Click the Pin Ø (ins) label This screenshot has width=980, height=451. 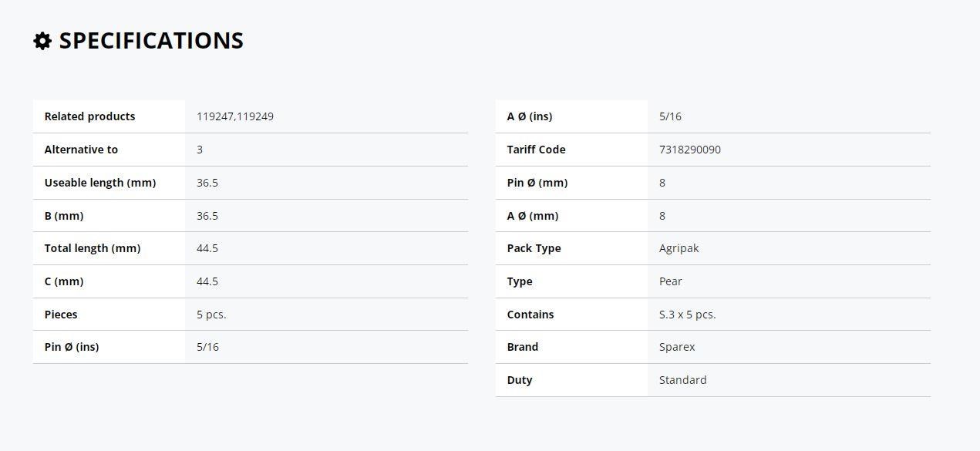(72, 347)
